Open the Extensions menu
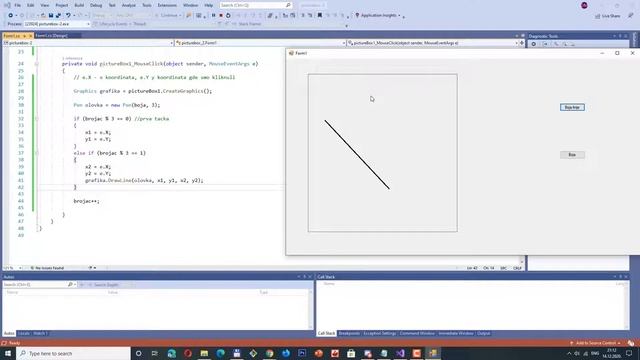This screenshot has height=360, width=640. tap(167, 5)
